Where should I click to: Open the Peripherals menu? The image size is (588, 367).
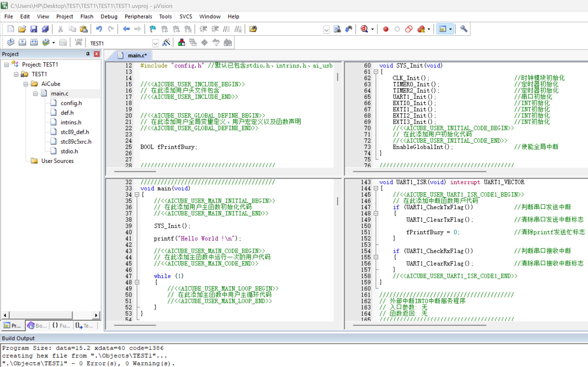click(x=138, y=17)
